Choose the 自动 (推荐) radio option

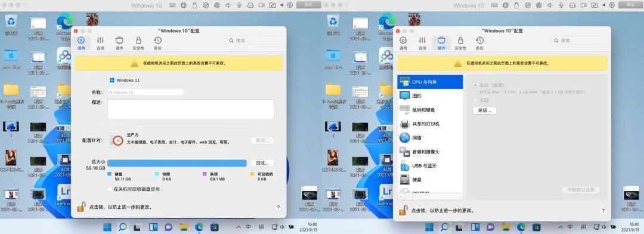coord(476,85)
